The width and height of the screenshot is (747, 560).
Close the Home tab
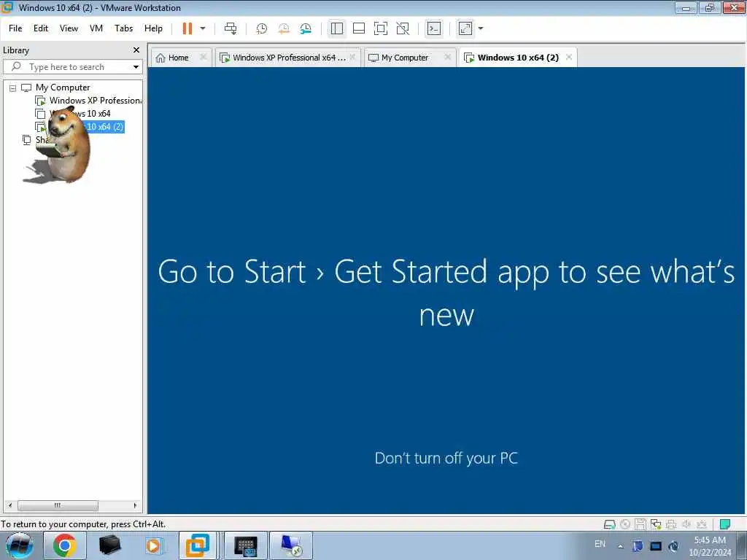204,57
